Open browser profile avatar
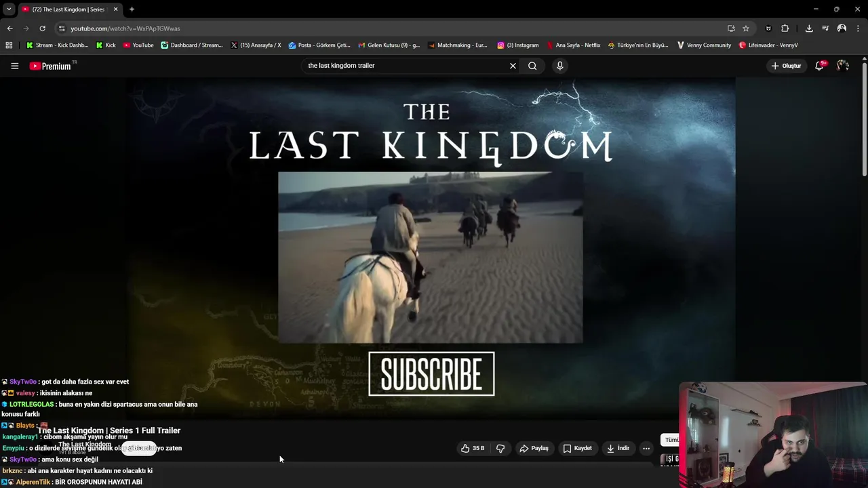Image resolution: width=868 pixels, height=488 pixels. [x=842, y=28]
